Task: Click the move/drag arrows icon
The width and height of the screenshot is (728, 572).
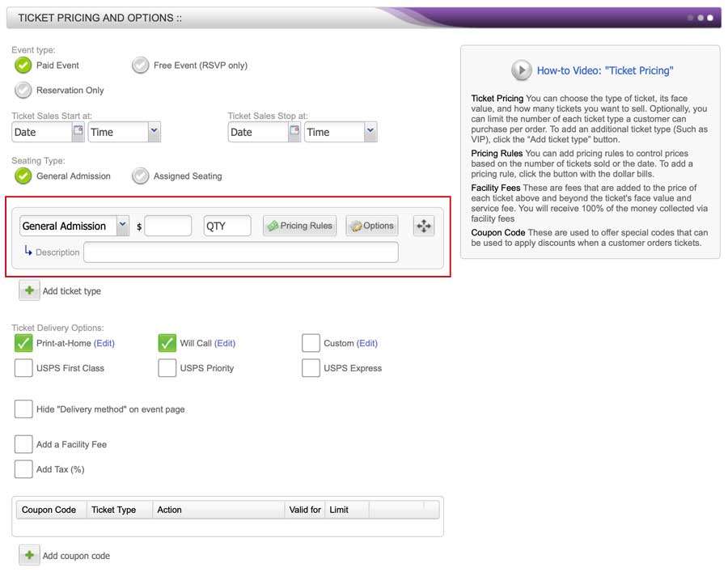Action: click(x=424, y=226)
